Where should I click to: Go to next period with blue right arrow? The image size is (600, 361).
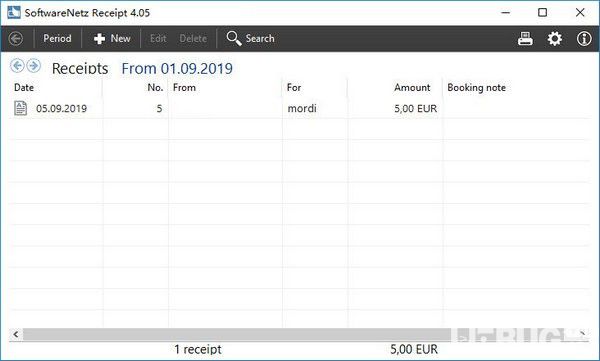point(34,66)
